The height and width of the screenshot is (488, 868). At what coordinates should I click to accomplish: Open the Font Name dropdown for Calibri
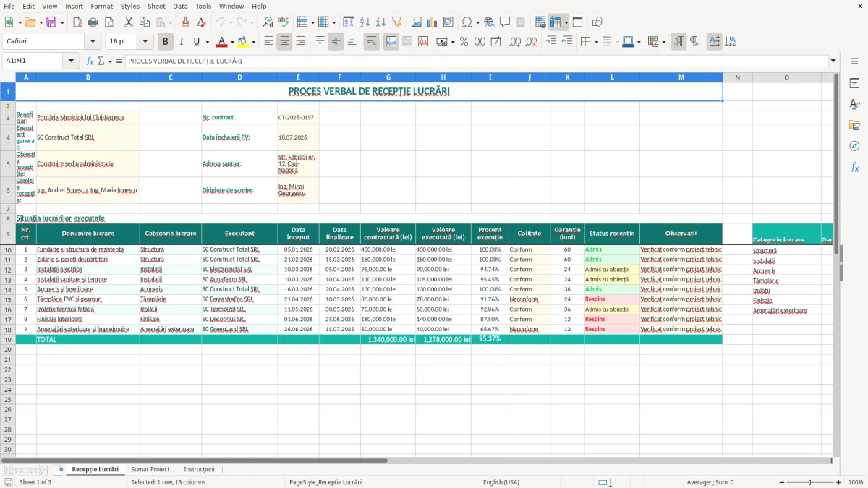click(93, 42)
